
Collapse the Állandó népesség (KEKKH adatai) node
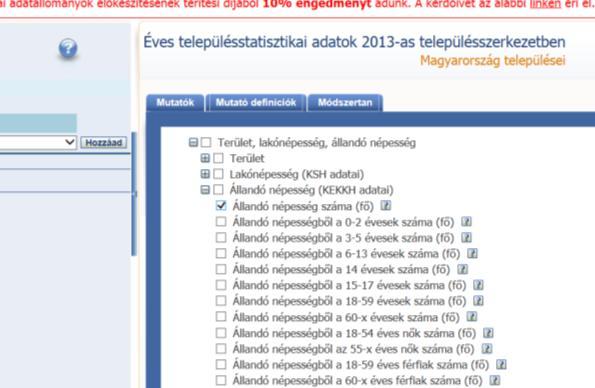pyautogui.click(x=205, y=189)
